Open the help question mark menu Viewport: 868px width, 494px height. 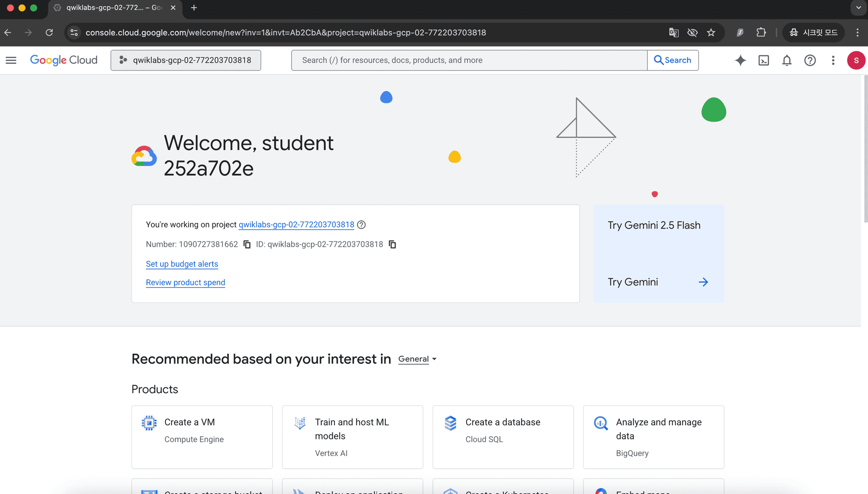[810, 60]
